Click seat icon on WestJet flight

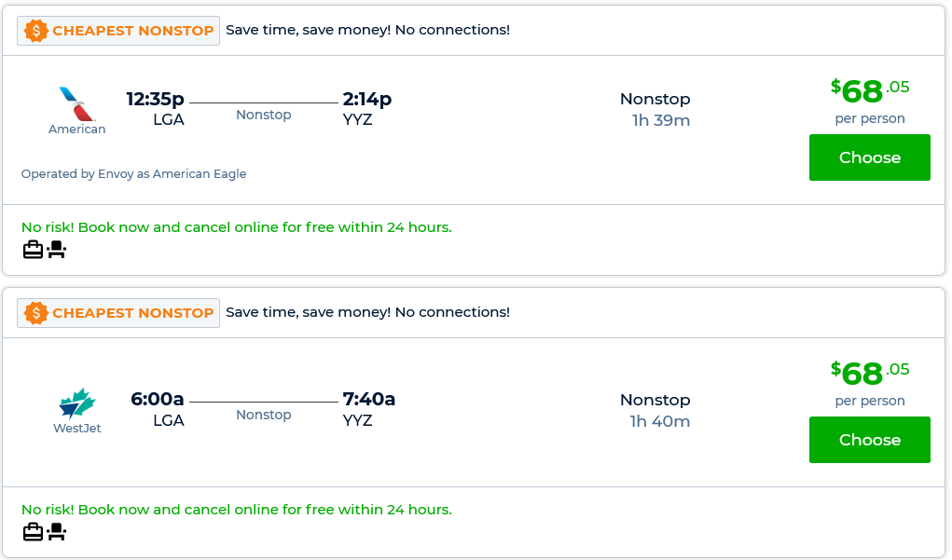57,532
